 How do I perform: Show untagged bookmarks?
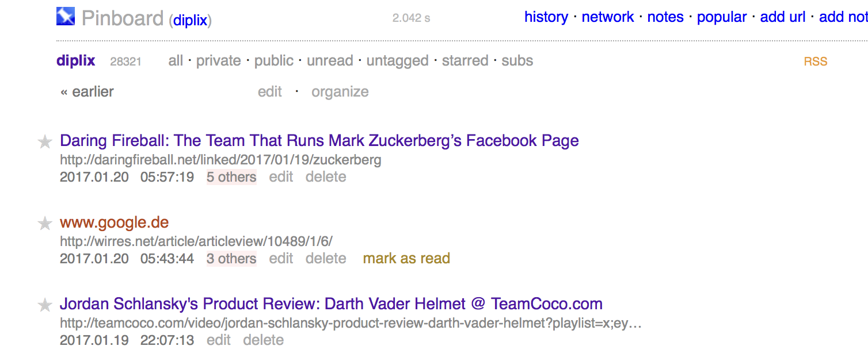coord(398,61)
